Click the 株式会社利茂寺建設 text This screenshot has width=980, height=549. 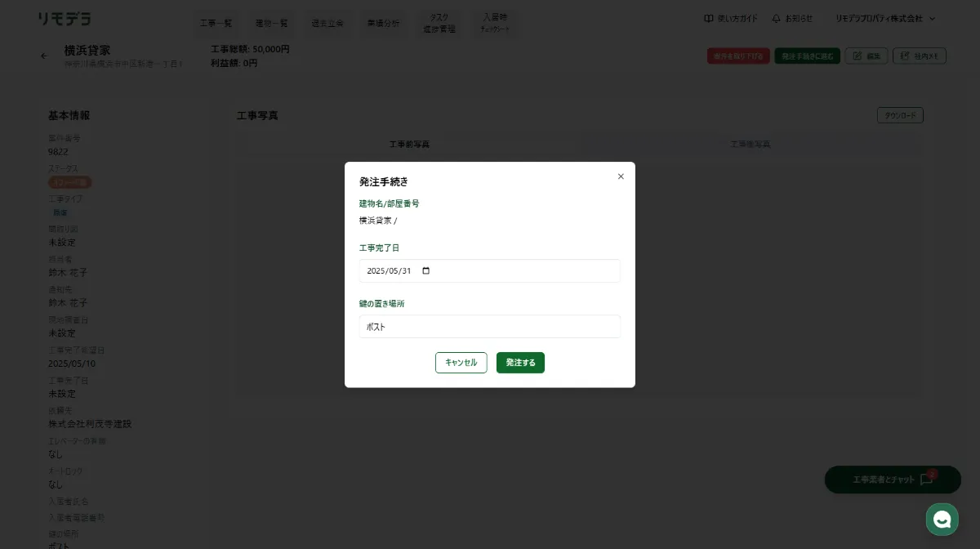coord(90,424)
